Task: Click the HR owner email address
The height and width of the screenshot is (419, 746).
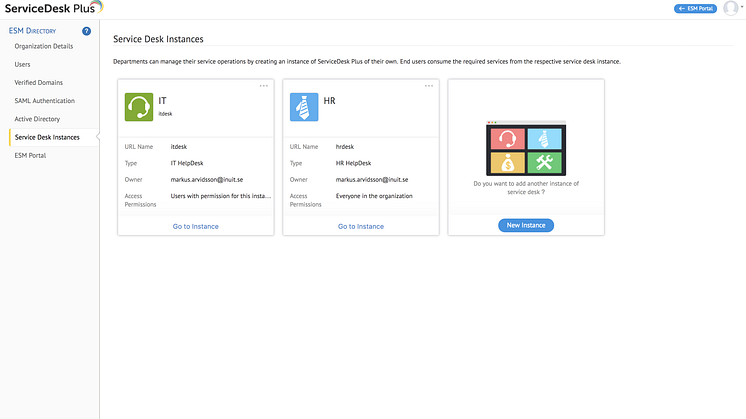Action: pyautogui.click(x=372, y=180)
